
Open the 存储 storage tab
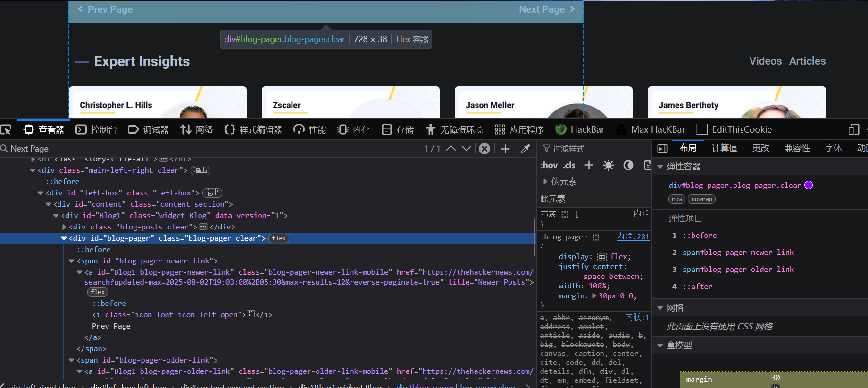point(398,129)
